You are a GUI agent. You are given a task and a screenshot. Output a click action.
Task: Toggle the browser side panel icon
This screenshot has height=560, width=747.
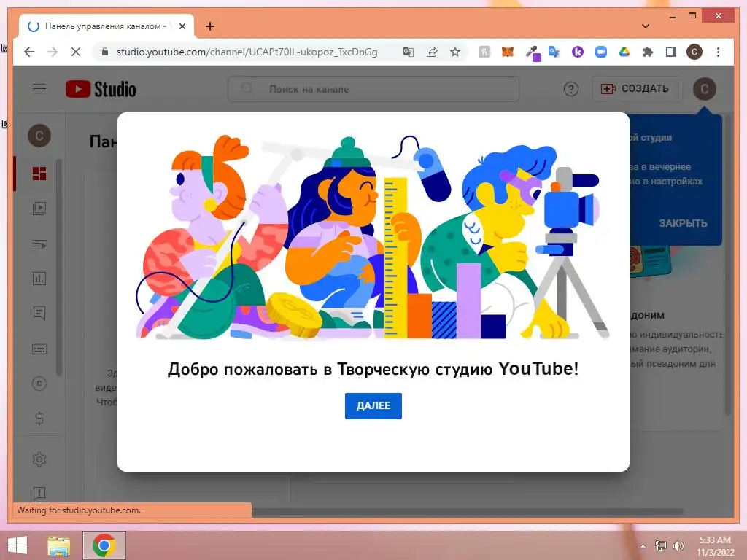point(671,52)
